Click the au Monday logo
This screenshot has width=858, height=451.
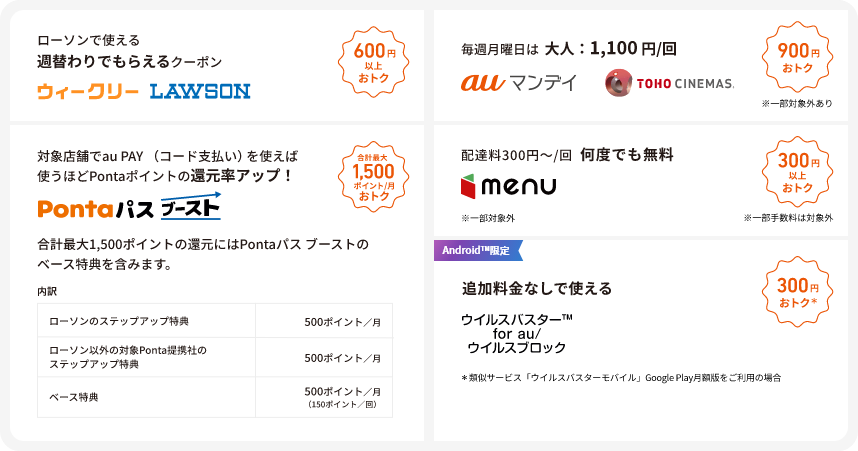pos(518,83)
